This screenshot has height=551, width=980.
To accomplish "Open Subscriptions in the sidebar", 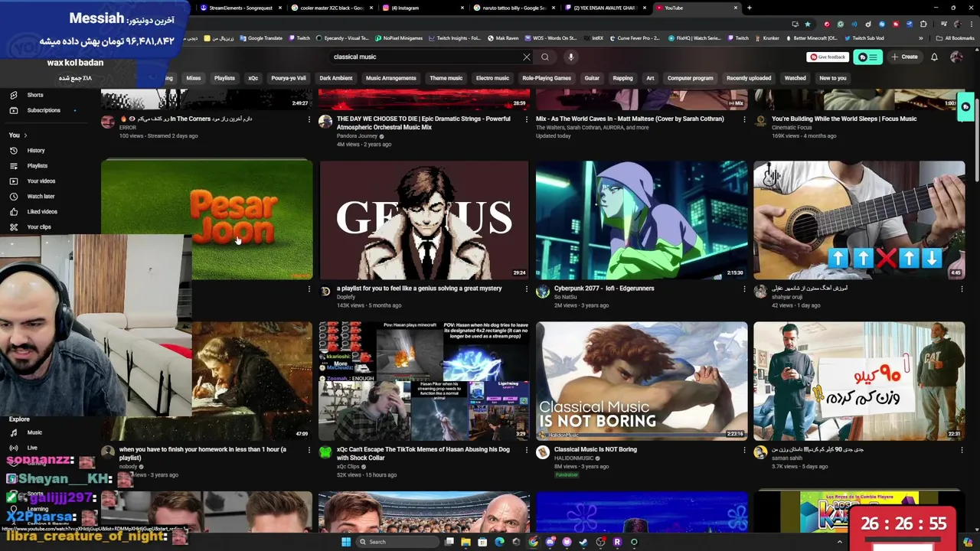I will coord(44,110).
